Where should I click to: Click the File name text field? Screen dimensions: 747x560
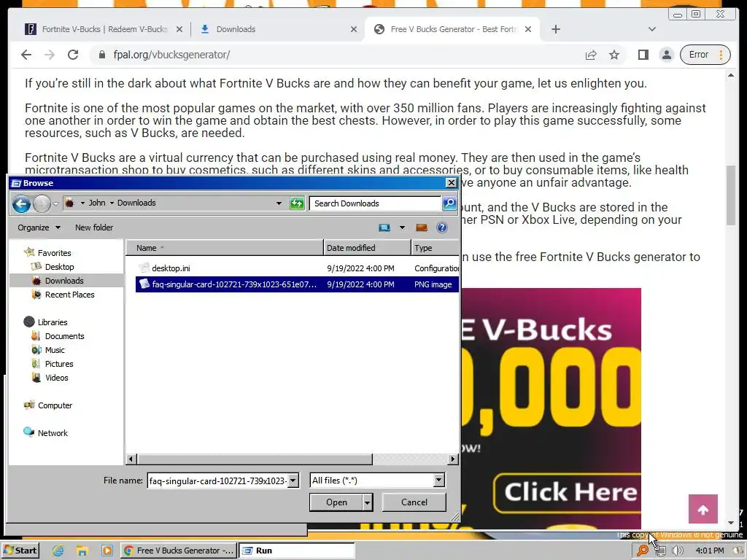click(217, 481)
